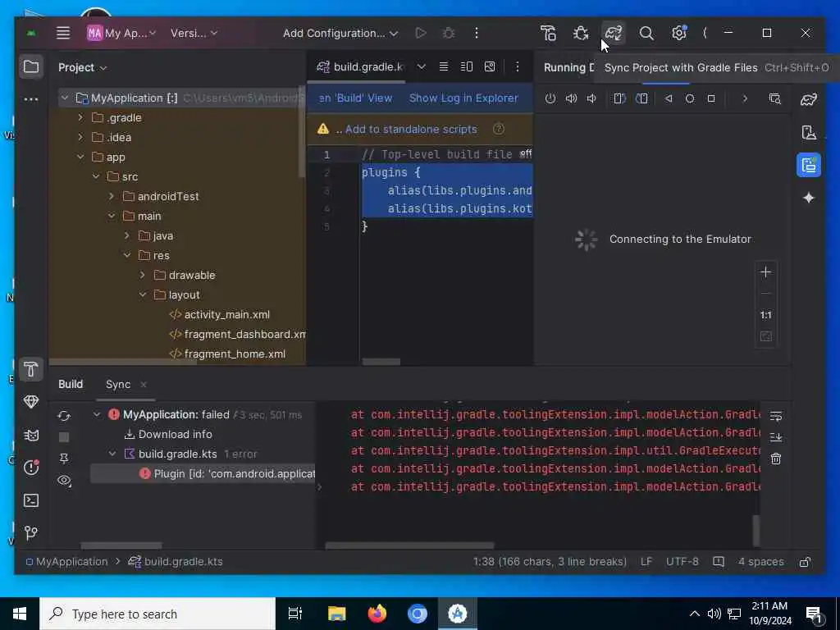Open Add Configuration dropdown

coord(340,33)
